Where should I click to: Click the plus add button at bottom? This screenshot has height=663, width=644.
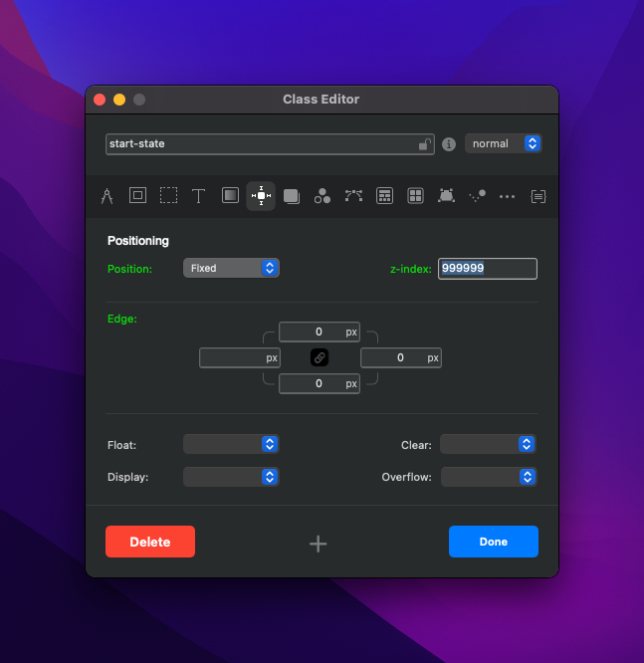319,544
